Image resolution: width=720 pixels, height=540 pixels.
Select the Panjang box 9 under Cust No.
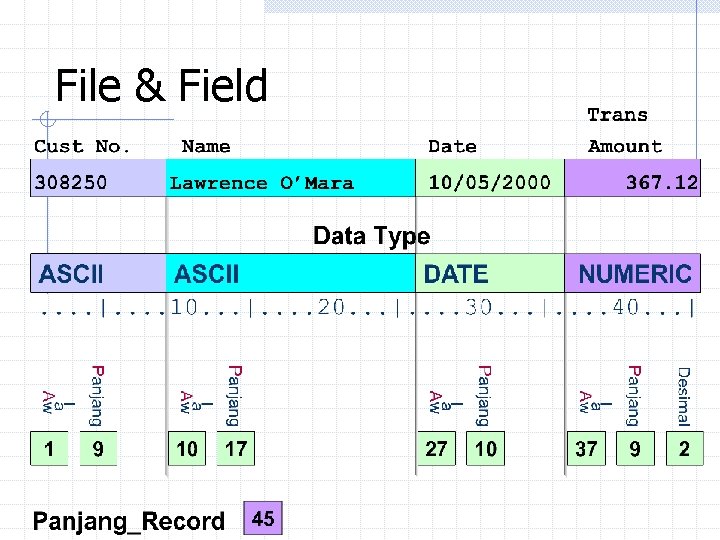98,449
